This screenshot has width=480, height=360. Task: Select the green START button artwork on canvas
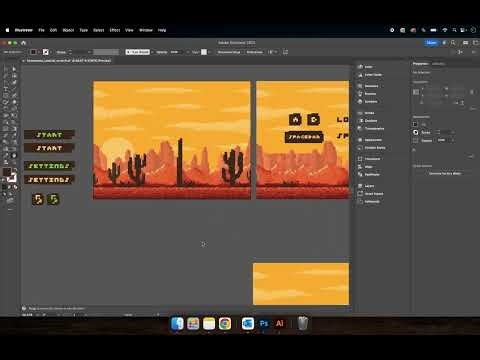[x=49, y=135]
